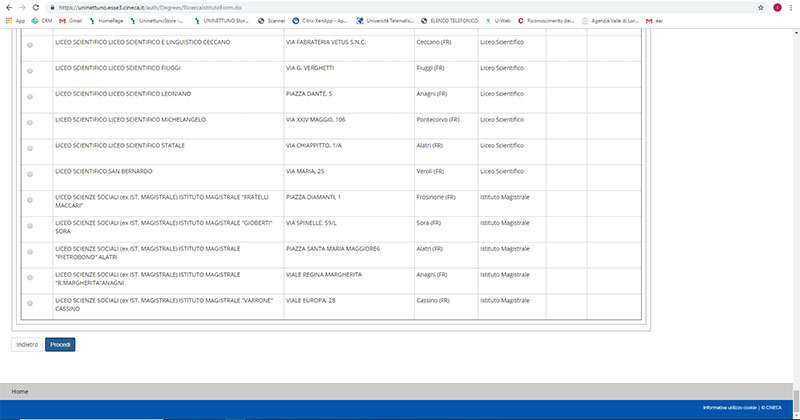Click the user profile avatar icon
Screen dimensions: 800x420
coord(777,7)
